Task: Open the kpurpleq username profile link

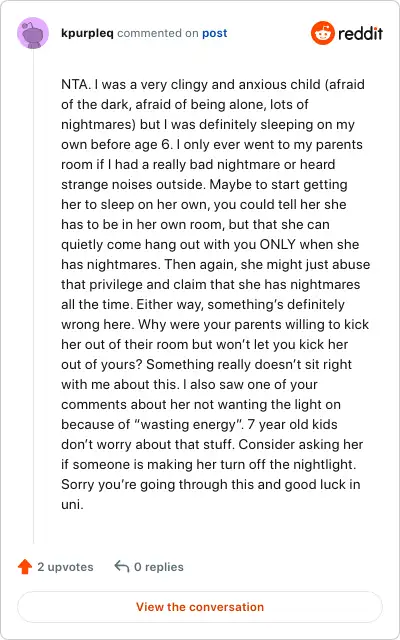Action: (x=87, y=33)
